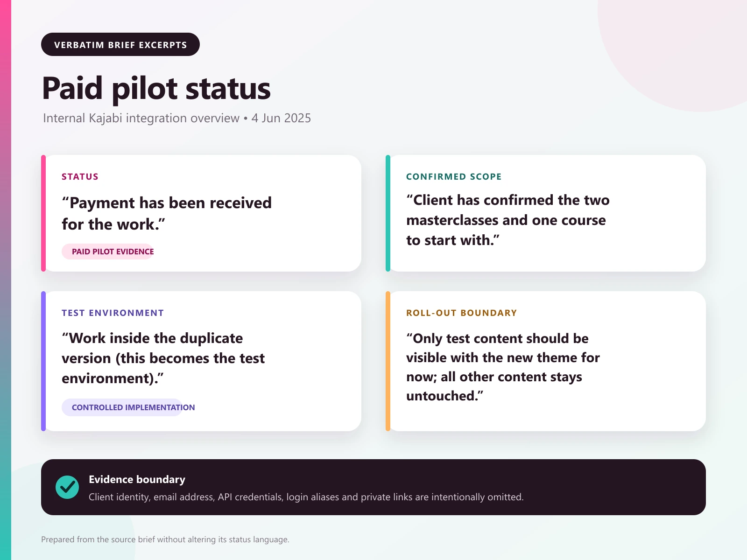Select the two masterclasses quote text

pyautogui.click(x=508, y=220)
